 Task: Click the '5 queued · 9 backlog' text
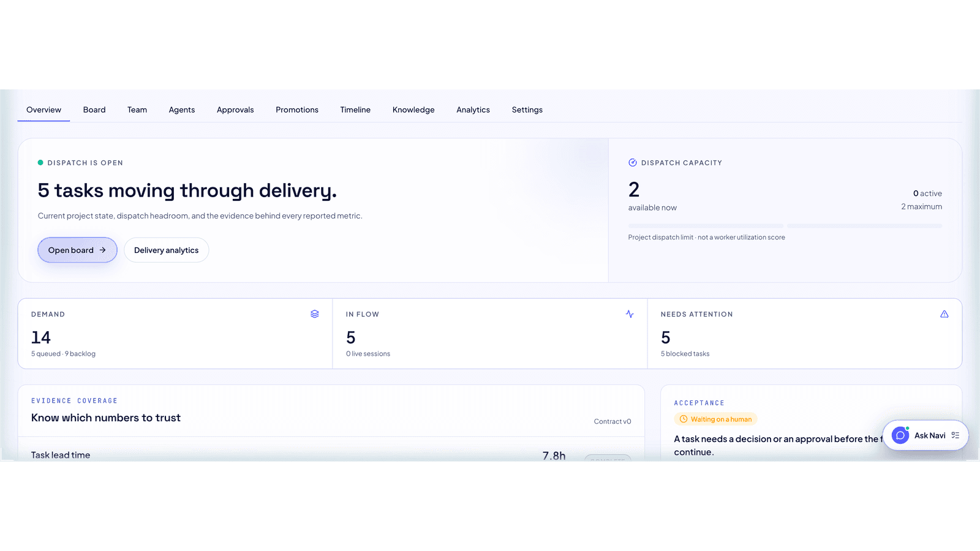[63, 354]
